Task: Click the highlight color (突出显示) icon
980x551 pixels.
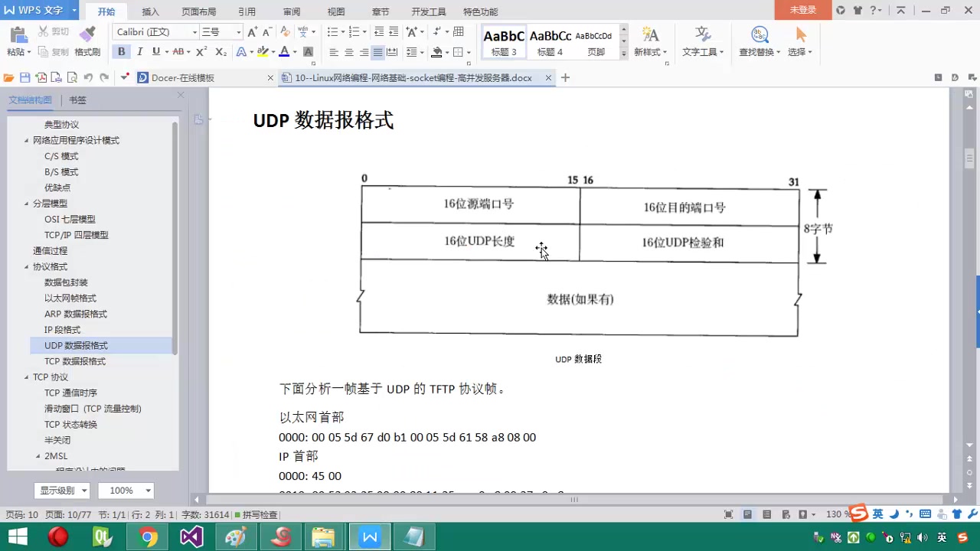Action: [263, 51]
